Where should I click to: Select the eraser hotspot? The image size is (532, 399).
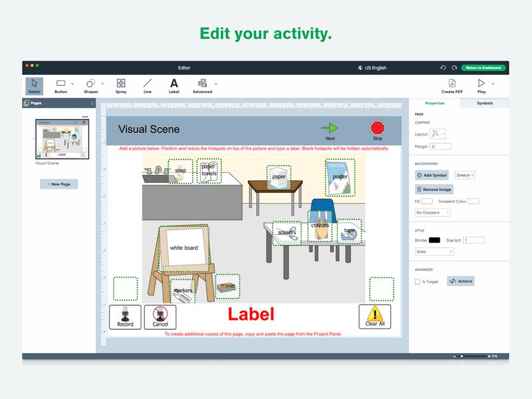tap(227, 287)
